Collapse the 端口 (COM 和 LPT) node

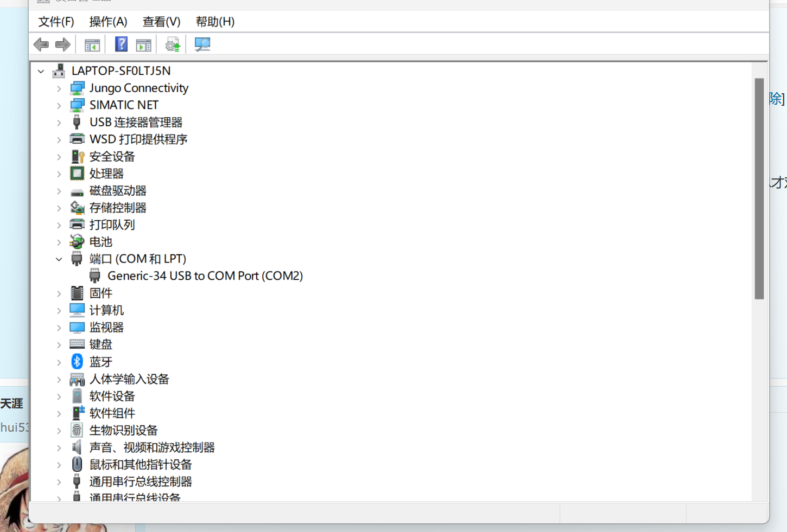click(59, 259)
